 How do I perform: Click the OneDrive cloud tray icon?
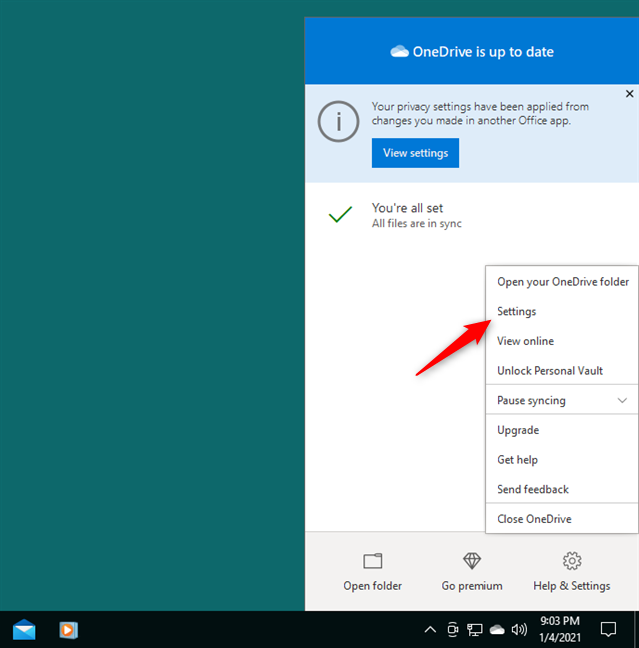click(x=497, y=629)
